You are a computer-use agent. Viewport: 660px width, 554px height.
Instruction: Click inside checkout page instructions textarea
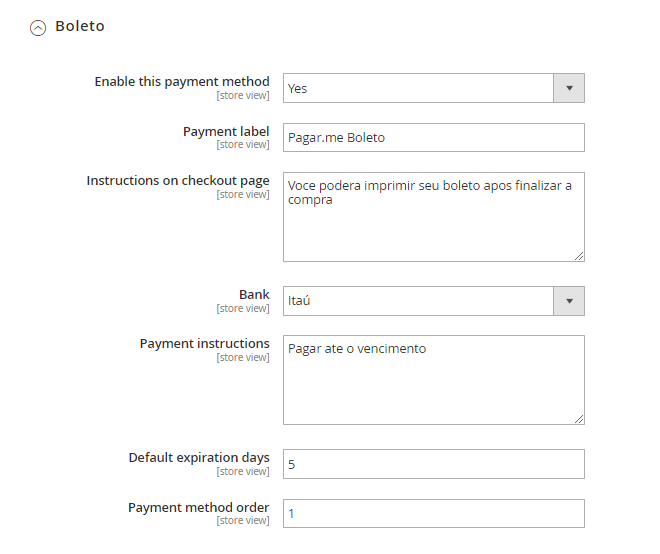click(x=433, y=225)
